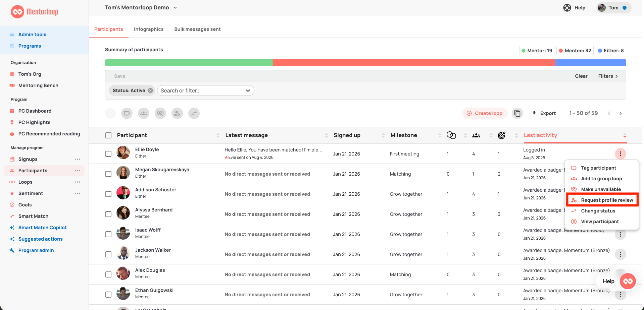
Task: Sort by the group loops column icon
Action: click(476, 135)
